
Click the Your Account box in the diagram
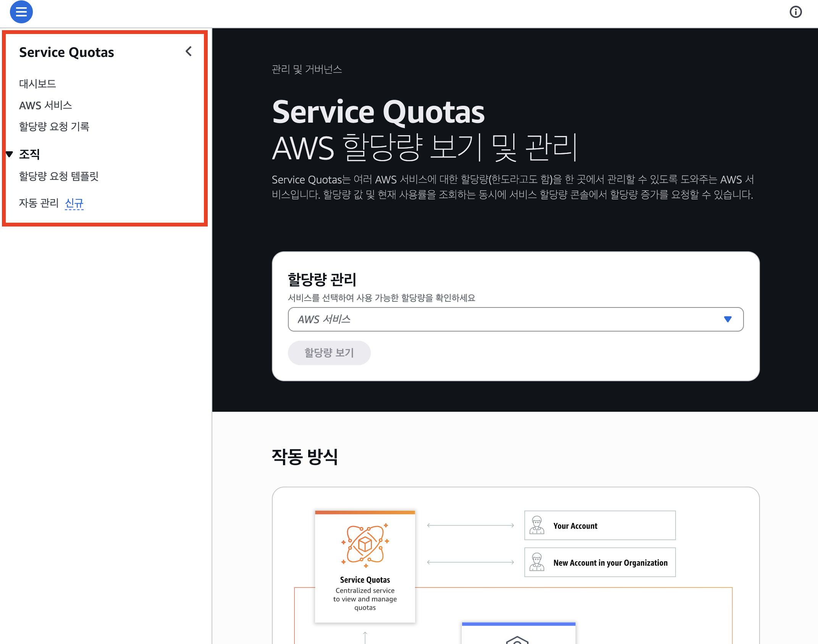click(600, 525)
